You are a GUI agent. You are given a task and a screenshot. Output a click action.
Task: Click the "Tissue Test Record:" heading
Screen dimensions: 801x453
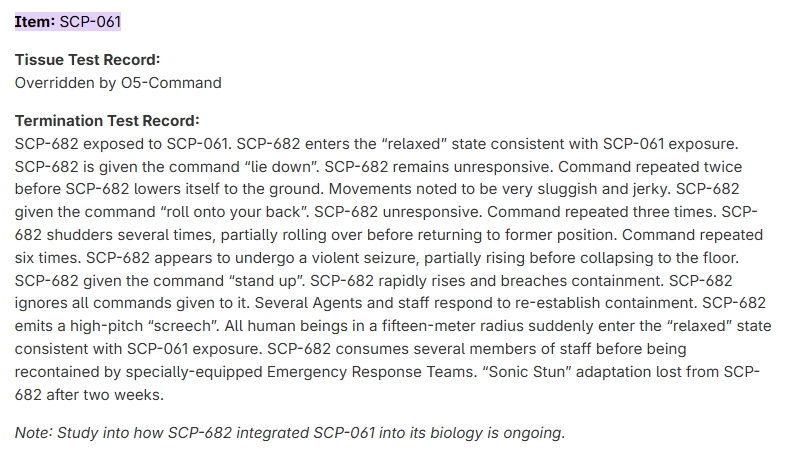coord(87,60)
